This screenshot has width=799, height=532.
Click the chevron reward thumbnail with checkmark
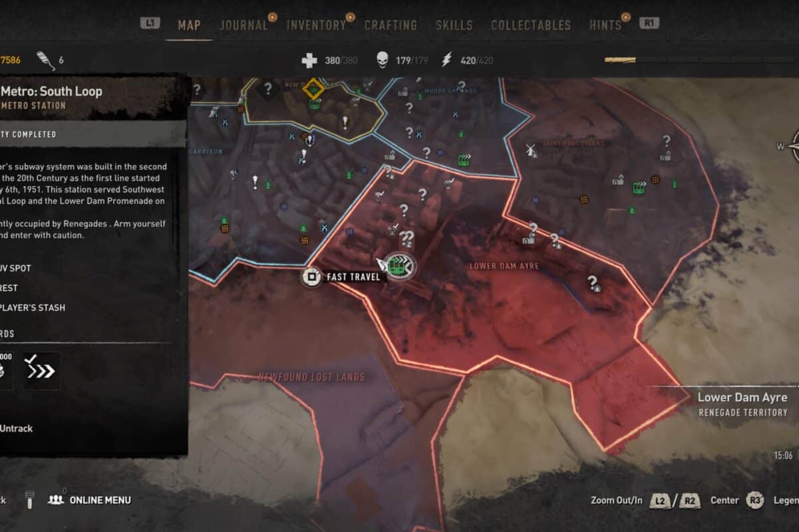42,370
